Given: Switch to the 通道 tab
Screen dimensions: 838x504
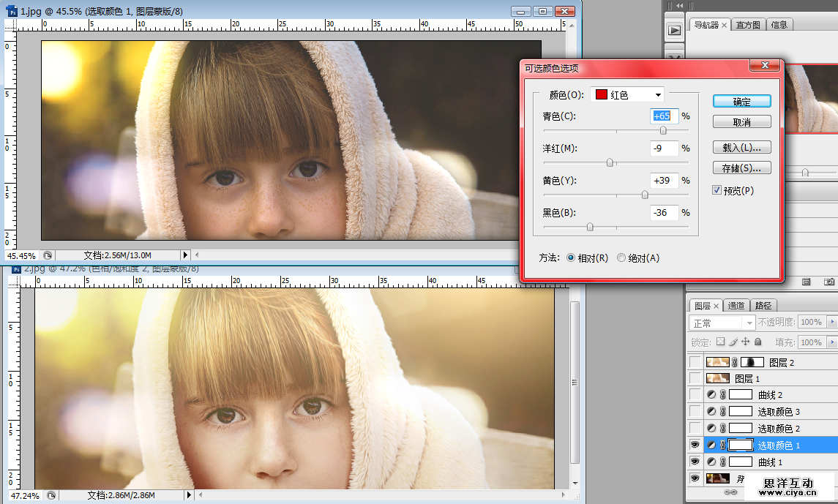Looking at the screenshot, I should 736,306.
